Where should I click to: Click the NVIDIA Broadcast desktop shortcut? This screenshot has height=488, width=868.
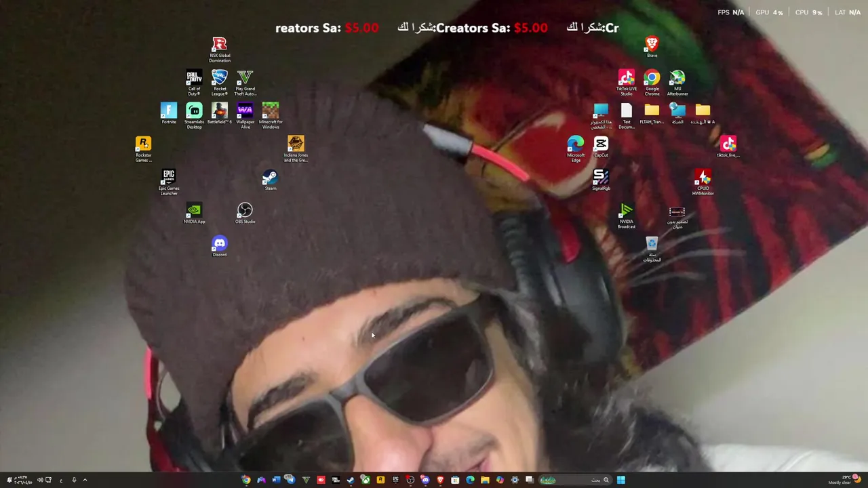(626, 216)
